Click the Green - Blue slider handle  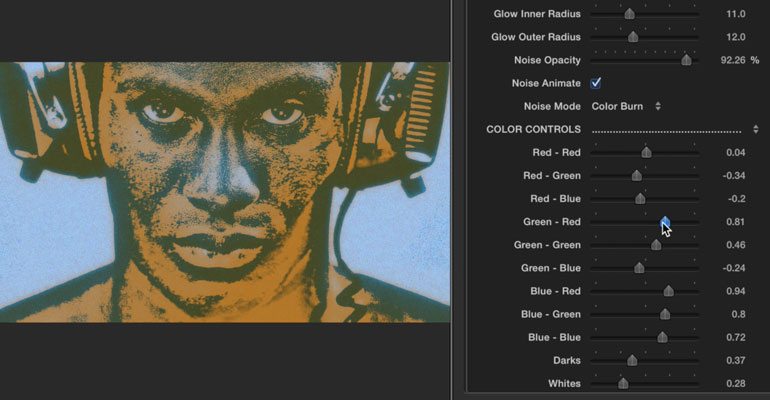point(639,268)
